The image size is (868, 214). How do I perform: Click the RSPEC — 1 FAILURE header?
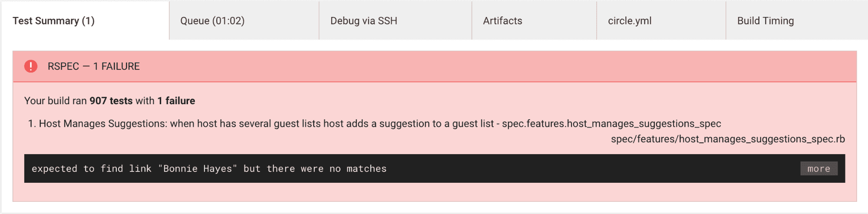(94, 66)
